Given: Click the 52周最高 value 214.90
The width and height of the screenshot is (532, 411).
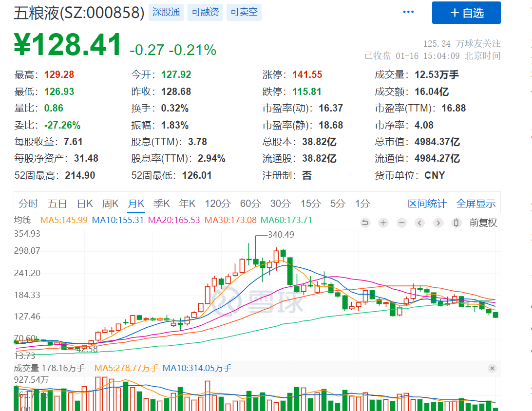Looking at the screenshot, I should pyautogui.click(x=80, y=175).
